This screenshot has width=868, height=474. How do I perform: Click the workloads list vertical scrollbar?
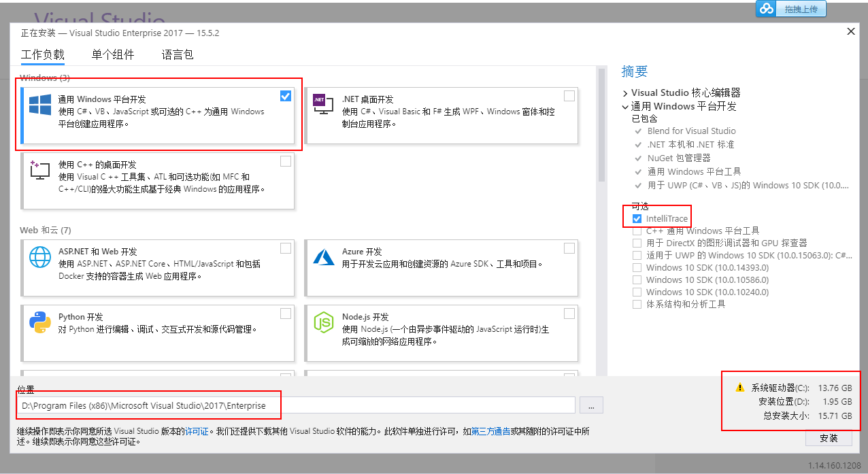601,124
